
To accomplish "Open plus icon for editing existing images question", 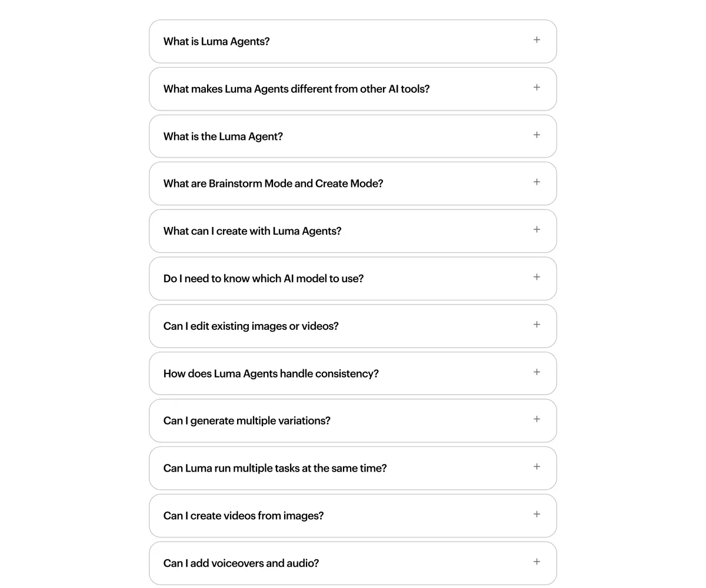I will (x=537, y=325).
